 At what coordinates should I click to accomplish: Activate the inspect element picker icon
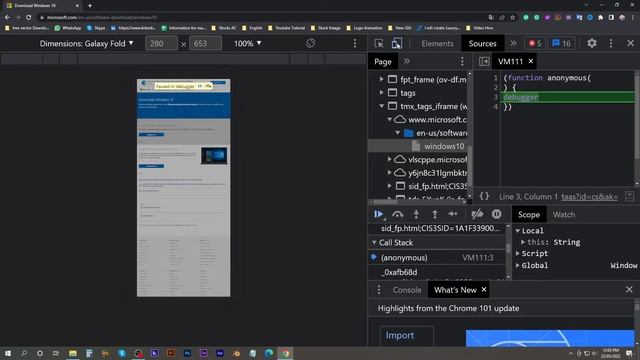tap(379, 43)
